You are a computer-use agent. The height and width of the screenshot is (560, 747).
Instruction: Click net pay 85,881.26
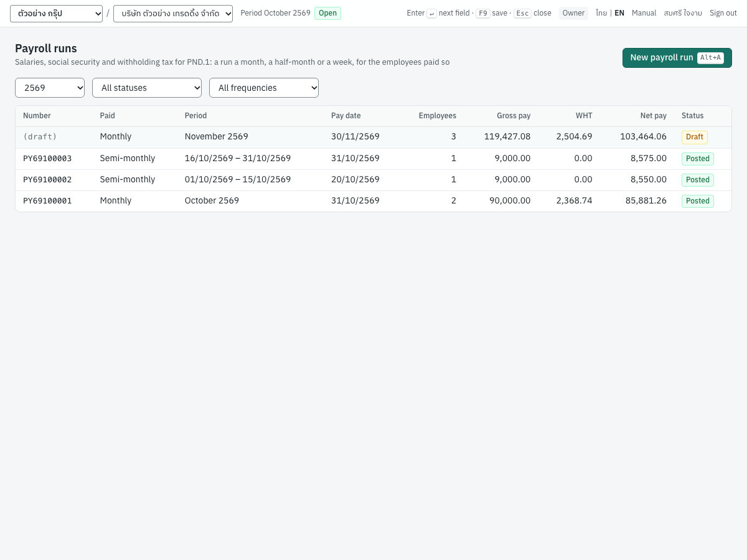tap(646, 201)
